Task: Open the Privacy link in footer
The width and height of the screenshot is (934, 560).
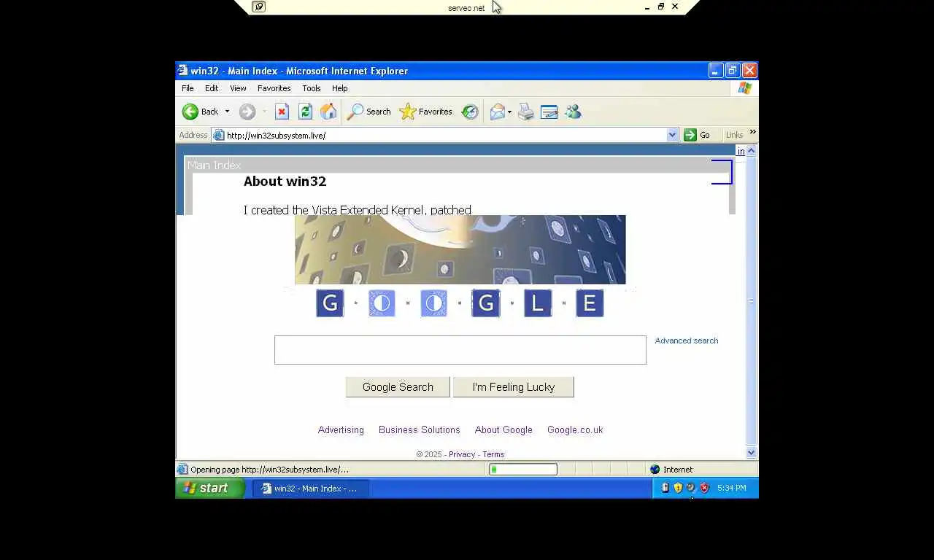Action: pyautogui.click(x=462, y=454)
